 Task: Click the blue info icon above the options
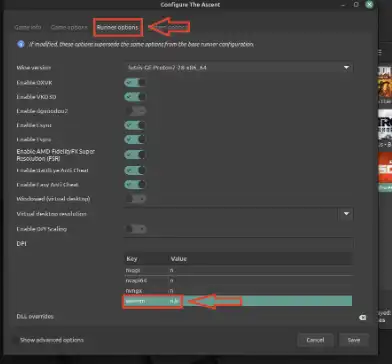(21, 44)
